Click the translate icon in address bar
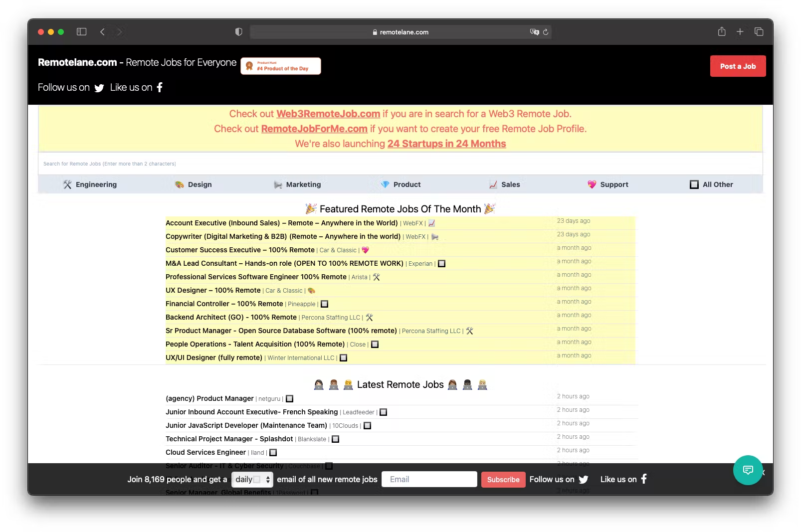Screen dimensions: 801x532 534,32
